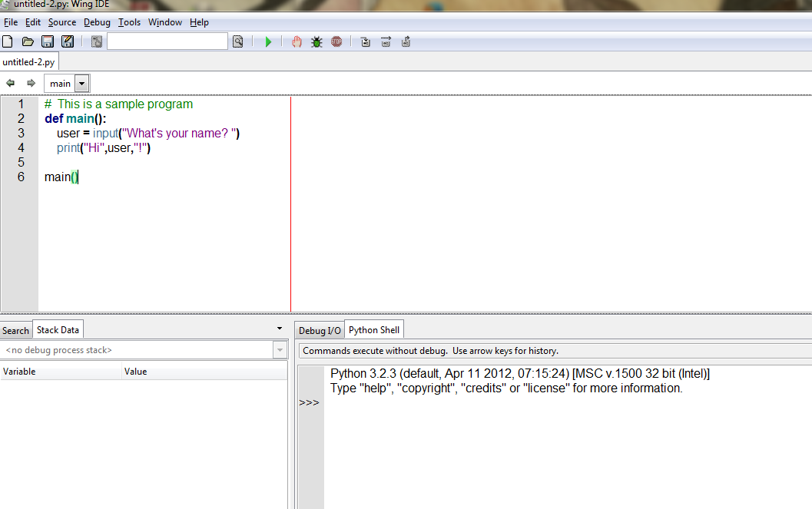The height and width of the screenshot is (509, 812).
Task: Click the Value column header
Action: click(204, 372)
